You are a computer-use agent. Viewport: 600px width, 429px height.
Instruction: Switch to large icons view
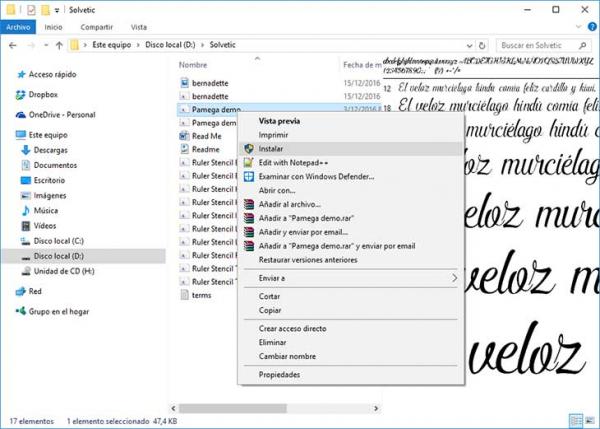point(590,421)
